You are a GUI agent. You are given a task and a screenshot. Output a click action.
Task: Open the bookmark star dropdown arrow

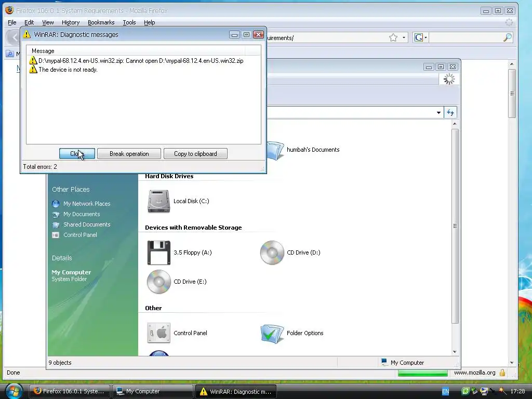click(404, 37)
